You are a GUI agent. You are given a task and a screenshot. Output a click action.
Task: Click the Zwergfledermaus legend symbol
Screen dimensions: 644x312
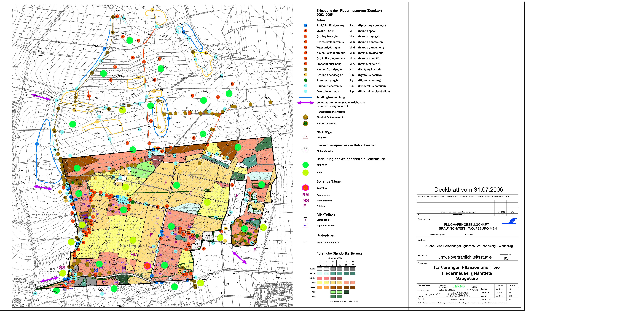click(305, 91)
